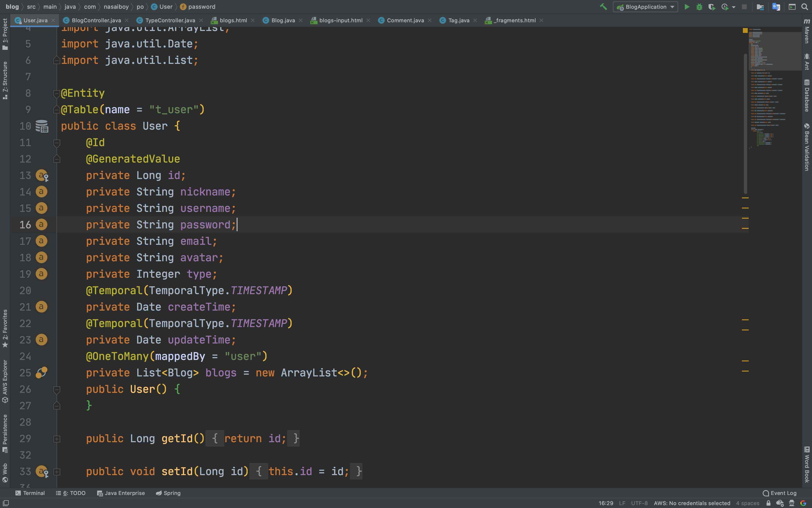
Task: Open the Blog.java editor tab
Action: (283, 21)
